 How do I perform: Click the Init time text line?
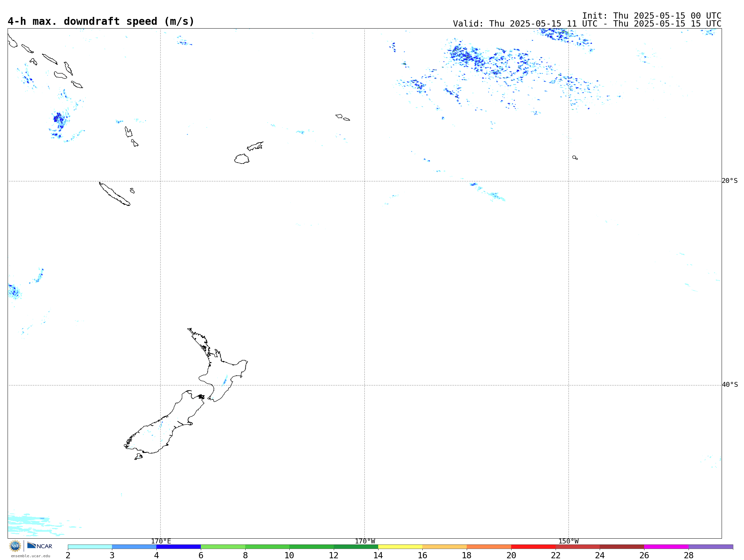point(651,16)
